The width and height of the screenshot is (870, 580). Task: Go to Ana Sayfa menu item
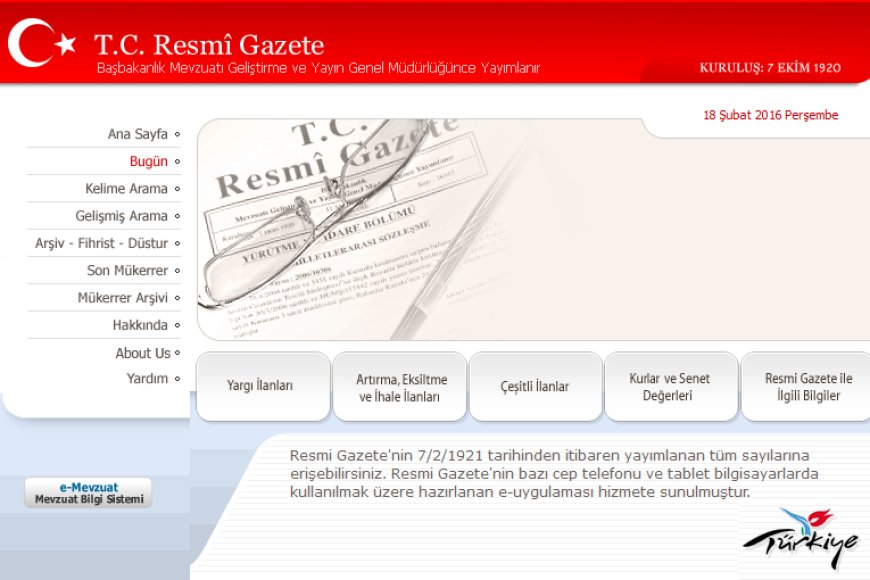[138, 134]
